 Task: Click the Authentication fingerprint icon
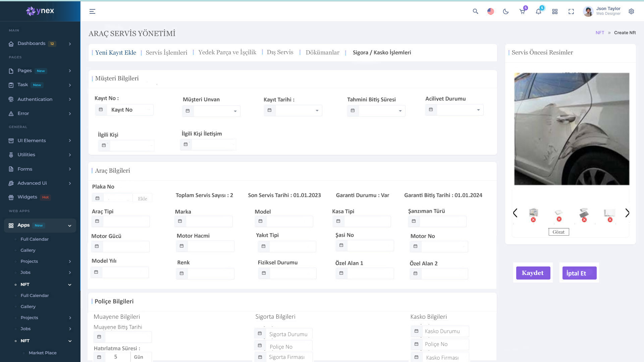(x=11, y=99)
